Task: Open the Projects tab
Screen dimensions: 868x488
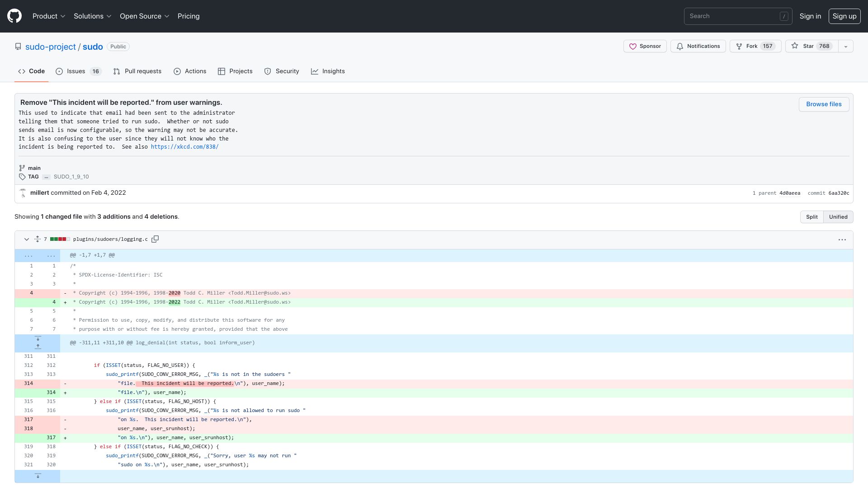Action: point(235,71)
